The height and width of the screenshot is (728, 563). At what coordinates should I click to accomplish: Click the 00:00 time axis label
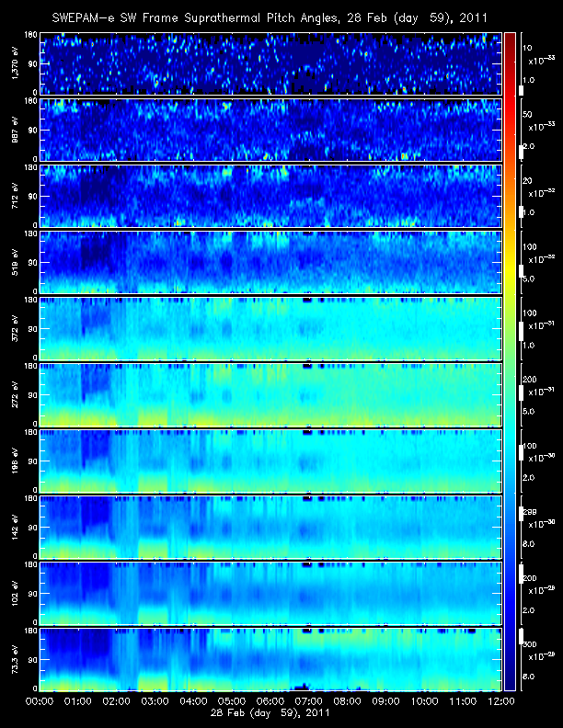pos(40,701)
